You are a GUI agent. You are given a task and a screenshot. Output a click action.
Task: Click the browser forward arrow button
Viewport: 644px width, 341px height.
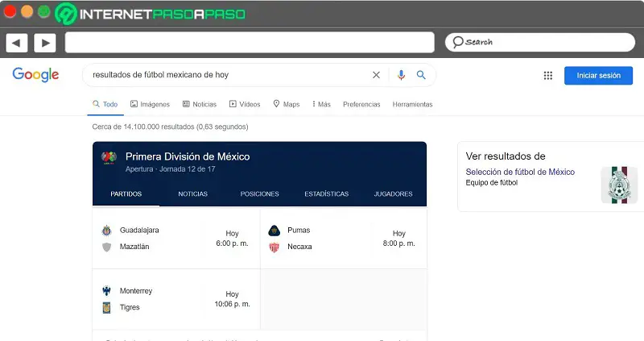45,43
